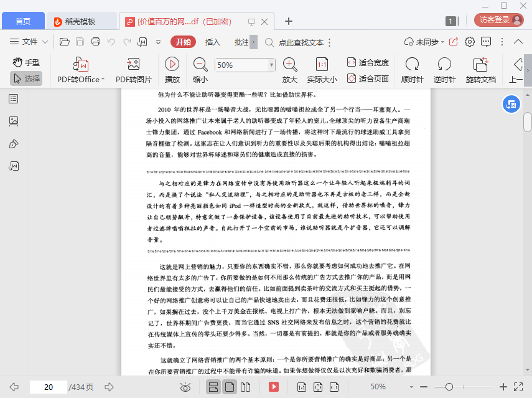This screenshot has width=532, height=398.
Task: Click the 播放 slideshow button in the ribbon
Action: pos(172,64)
